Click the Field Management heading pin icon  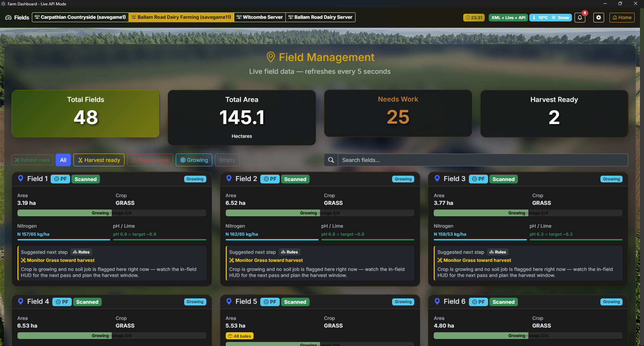pyautogui.click(x=271, y=57)
